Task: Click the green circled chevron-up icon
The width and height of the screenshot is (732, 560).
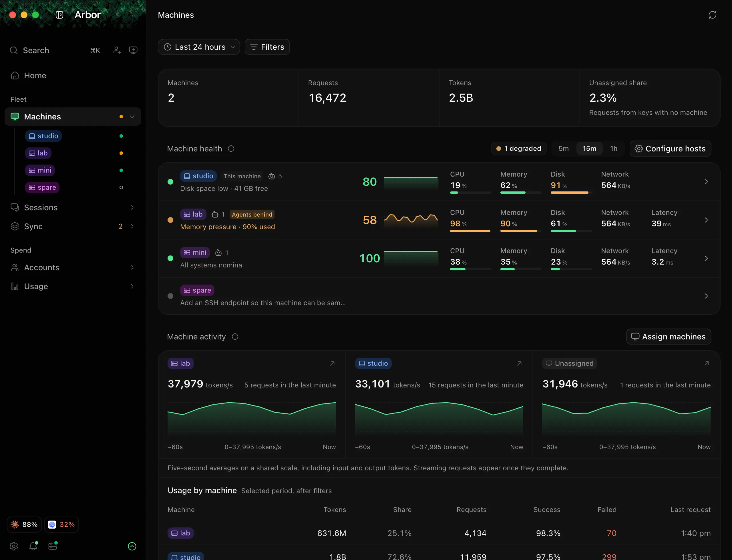Action: 132,546
